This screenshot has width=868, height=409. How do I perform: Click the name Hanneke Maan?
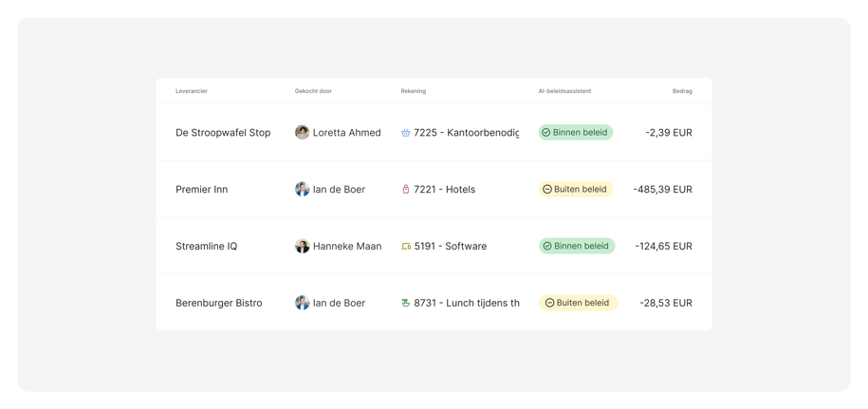click(347, 247)
